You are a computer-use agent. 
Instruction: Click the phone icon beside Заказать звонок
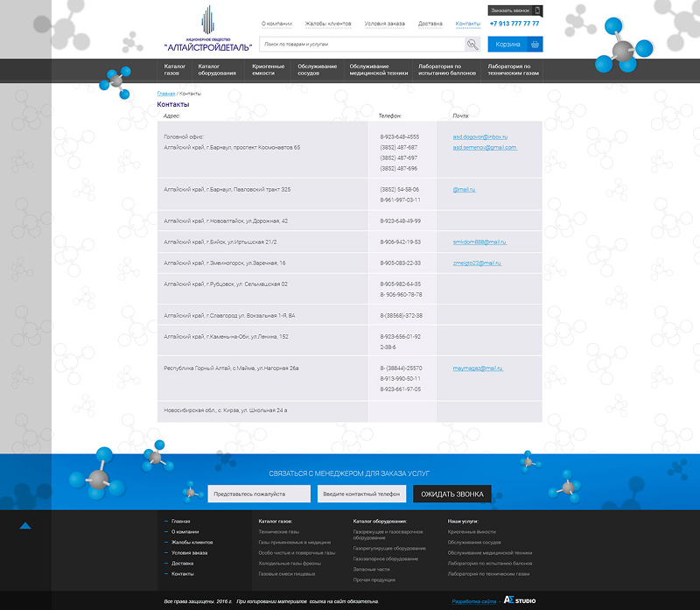[537, 11]
